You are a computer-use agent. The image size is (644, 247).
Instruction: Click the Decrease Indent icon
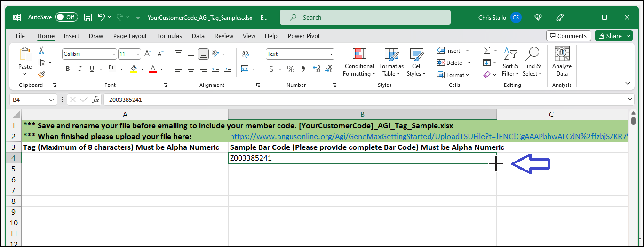pos(215,69)
